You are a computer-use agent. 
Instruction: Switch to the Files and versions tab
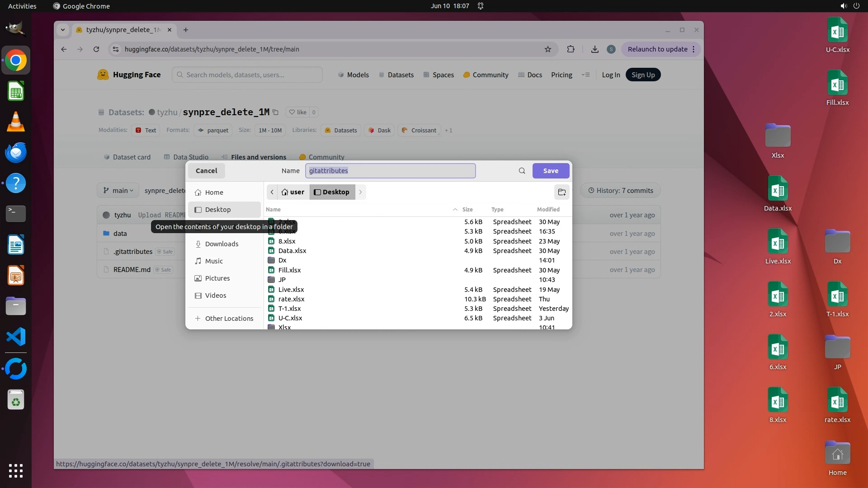[x=258, y=157]
